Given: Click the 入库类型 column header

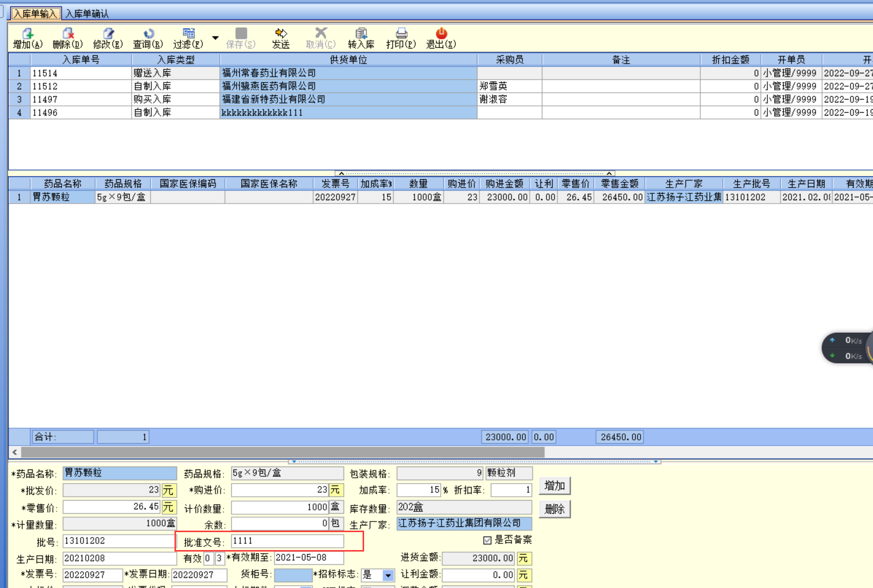Looking at the screenshot, I should pos(175,60).
